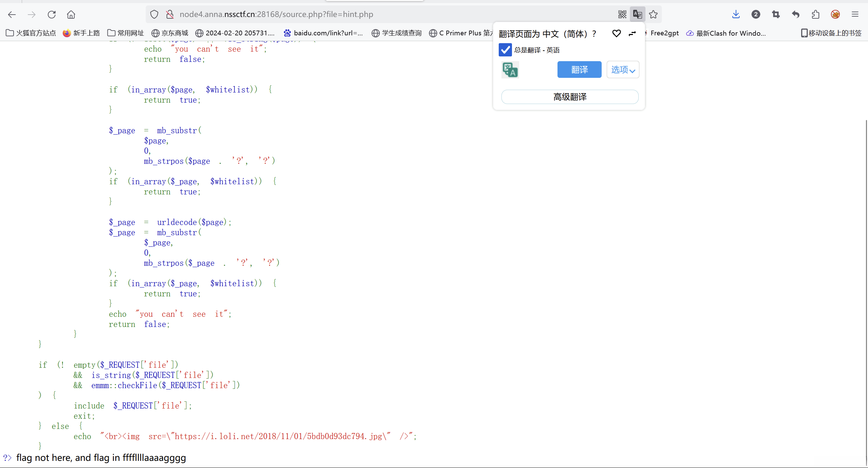
Task: Open the 常用网址 bookmarks folder
Action: click(x=126, y=33)
